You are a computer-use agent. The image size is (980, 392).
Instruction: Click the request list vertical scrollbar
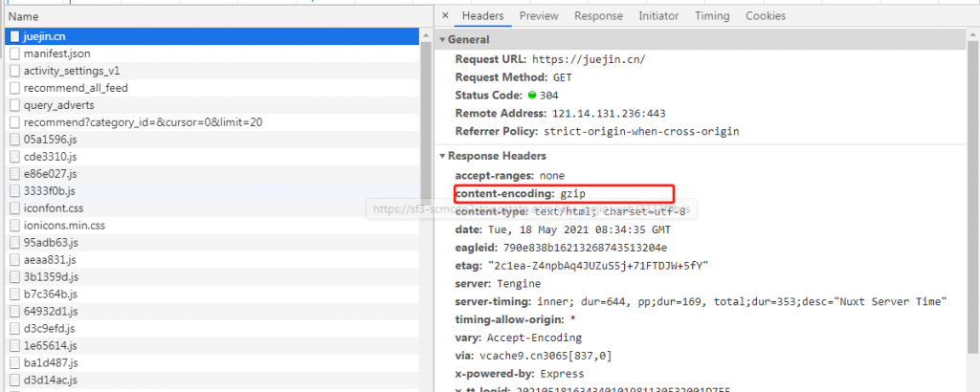click(426, 125)
